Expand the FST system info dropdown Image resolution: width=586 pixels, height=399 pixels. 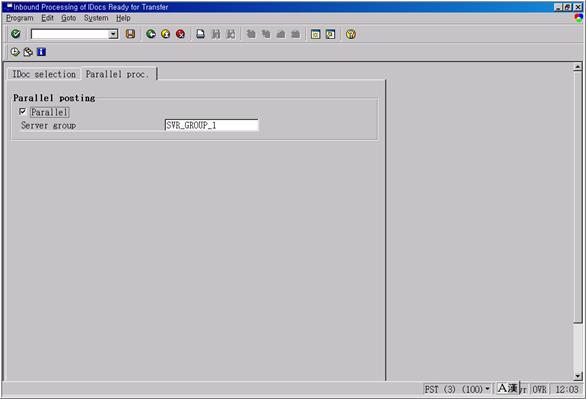pos(487,389)
